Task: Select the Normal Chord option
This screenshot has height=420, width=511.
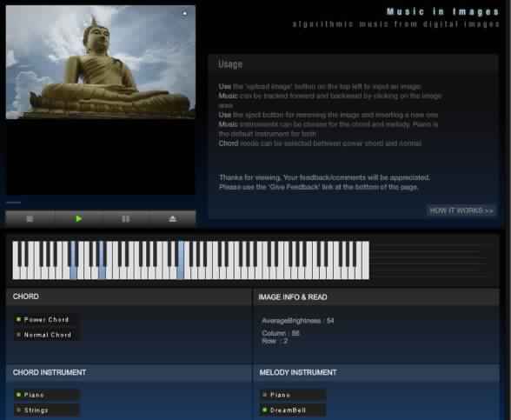Action: [44, 335]
